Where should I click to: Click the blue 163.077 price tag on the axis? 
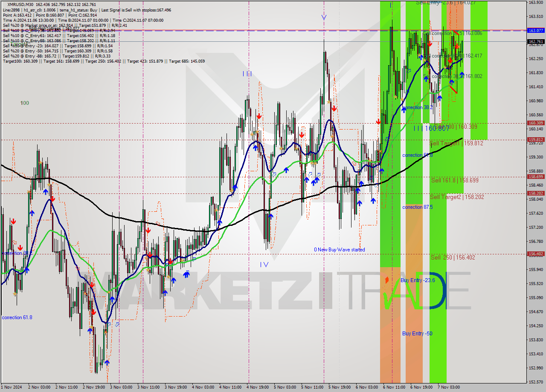(536, 30)
